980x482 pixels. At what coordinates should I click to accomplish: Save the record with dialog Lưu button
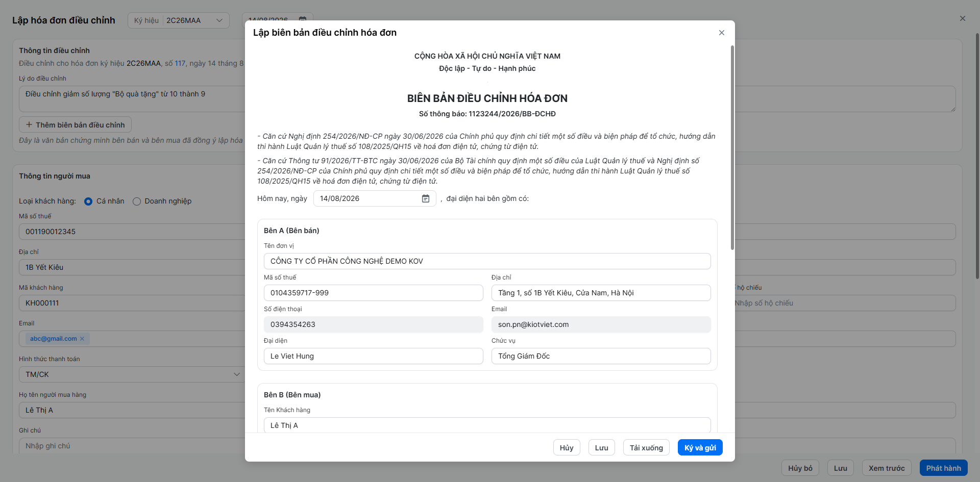[x=601, y=447]
